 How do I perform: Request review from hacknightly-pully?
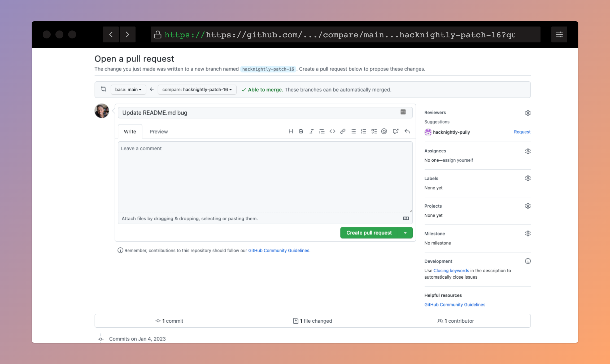pyautogui.click(x=522, y=132)
